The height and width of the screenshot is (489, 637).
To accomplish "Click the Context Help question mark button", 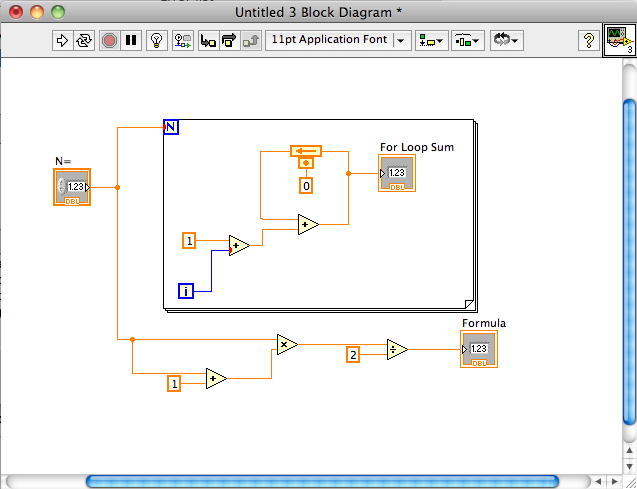I will [590, 41].
